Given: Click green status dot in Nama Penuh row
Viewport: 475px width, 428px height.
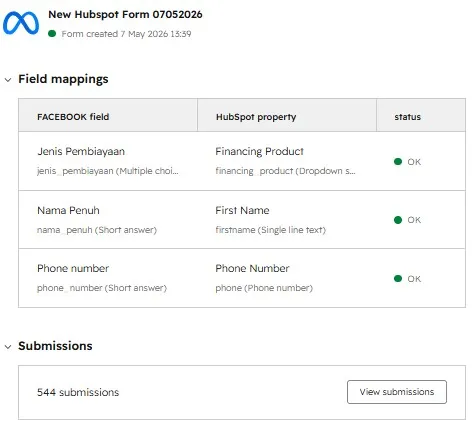Looking at the screenshot, I should tap(398, 220).
